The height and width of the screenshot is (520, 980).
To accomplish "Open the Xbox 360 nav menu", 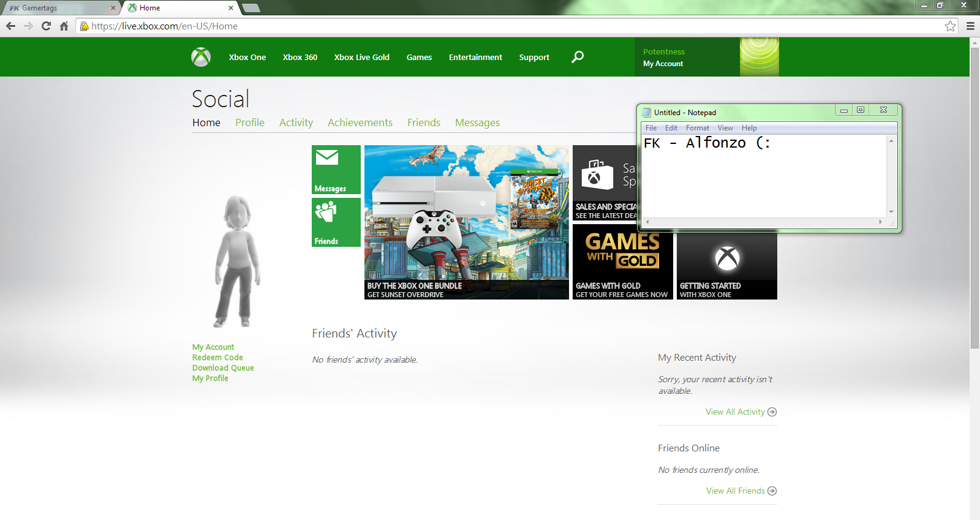I will [x=300, y=57].
